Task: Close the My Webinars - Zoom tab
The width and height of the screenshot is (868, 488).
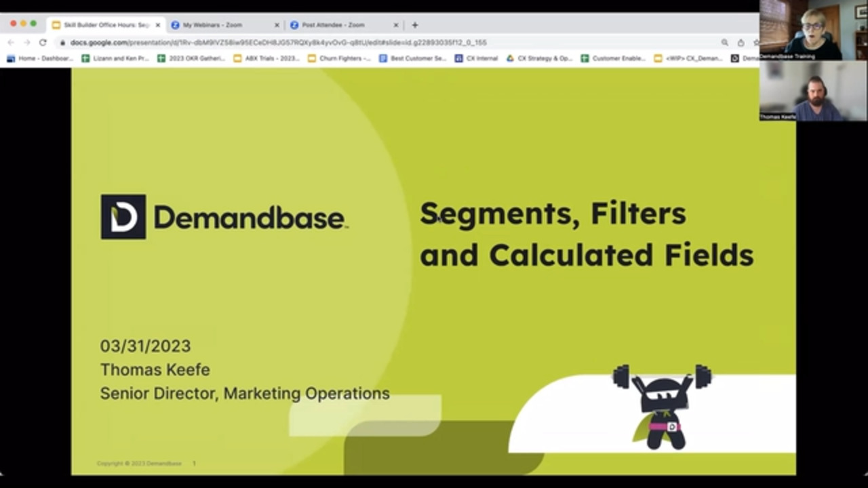Action: tap(277, 25)
